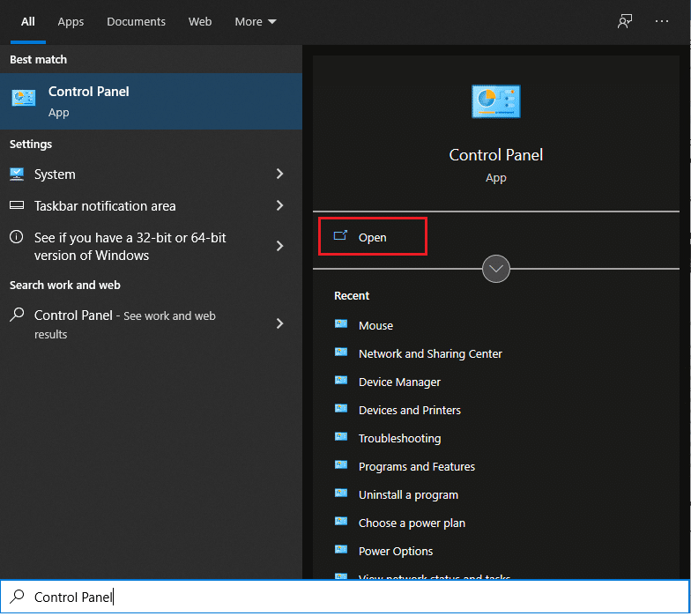Image resolution: width=691 pixels, height=616 pixels.
Task: Click the feedback icon in top bar
Action: [625, 22]
